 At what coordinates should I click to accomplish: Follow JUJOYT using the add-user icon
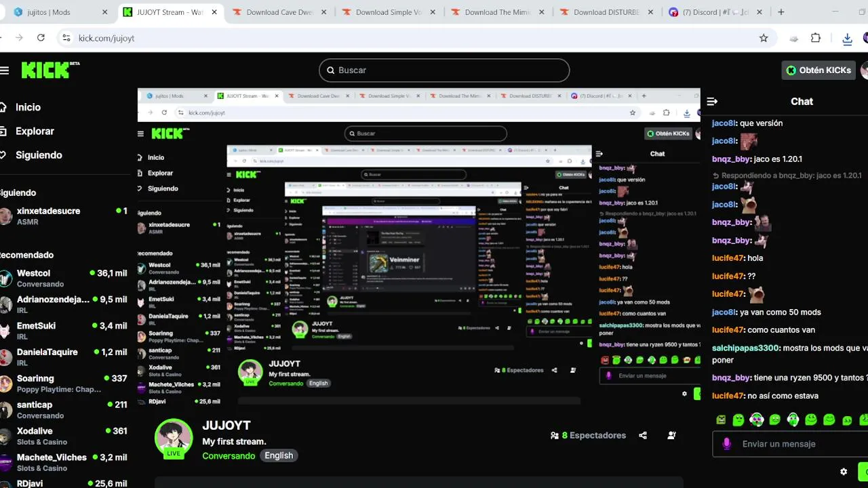671,435
